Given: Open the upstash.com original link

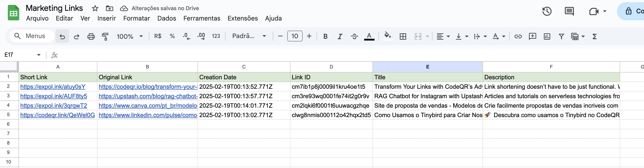Looking at the screenshot, I should click(x=148, y=96).
